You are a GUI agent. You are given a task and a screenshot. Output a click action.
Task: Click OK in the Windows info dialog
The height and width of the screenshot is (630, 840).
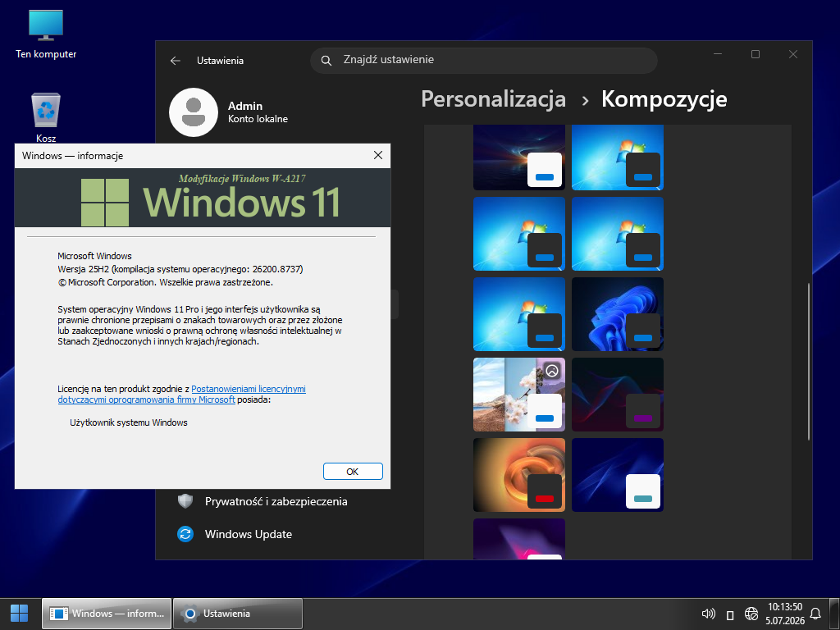[353, 472]
